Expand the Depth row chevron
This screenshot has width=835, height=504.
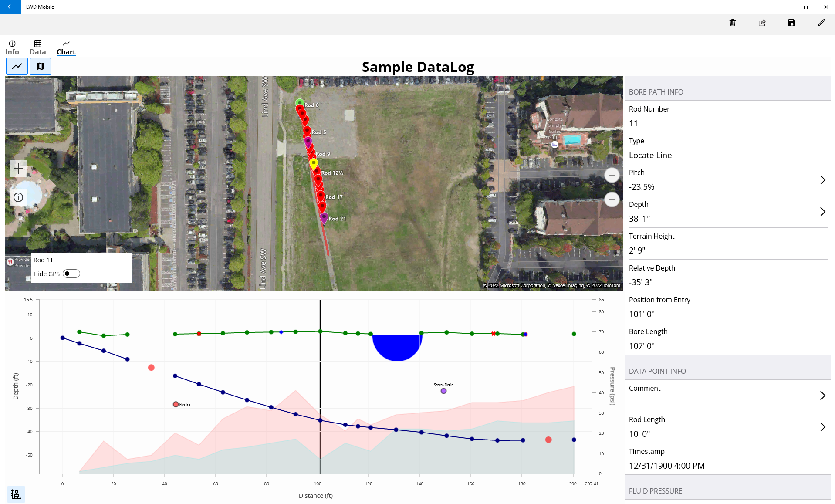pyautogui.click(x=822, y=212)
